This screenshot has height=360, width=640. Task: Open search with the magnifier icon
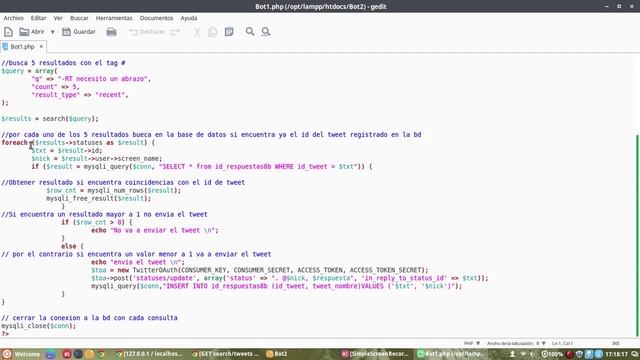pyautogui.click(x=250, y=32)
